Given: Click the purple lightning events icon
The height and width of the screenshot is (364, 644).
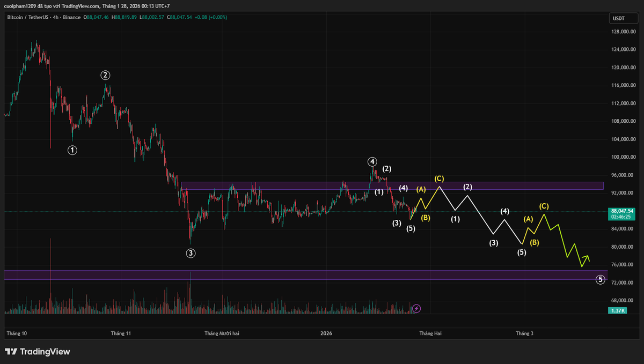Looking at the screenshot, I should click(x=417, y=308).
